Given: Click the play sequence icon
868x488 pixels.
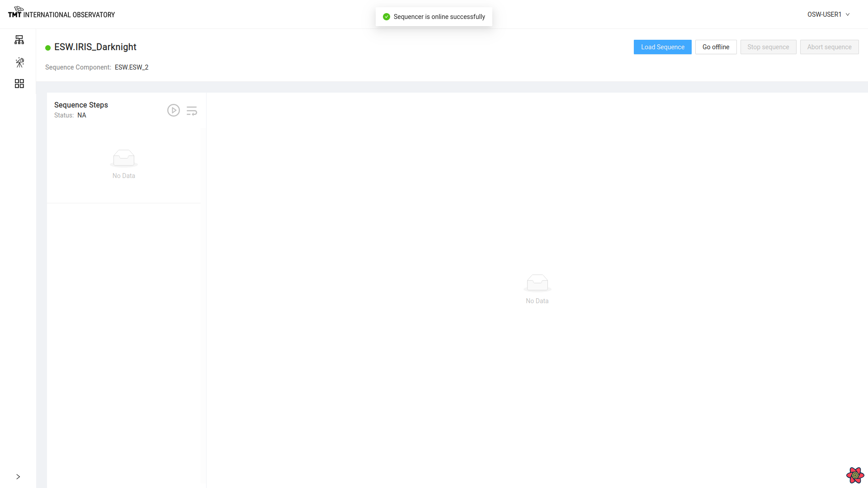Looking at the screenshot, I should point(174,110).
